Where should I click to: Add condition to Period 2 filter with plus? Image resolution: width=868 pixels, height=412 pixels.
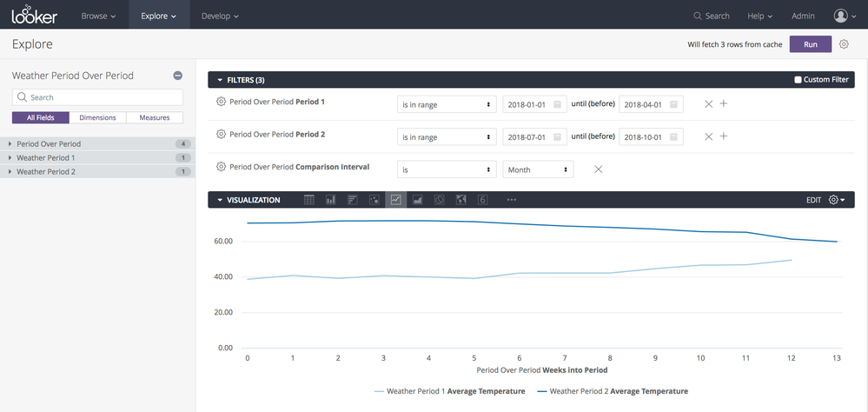pyautogui.click(x=724, y=136)
